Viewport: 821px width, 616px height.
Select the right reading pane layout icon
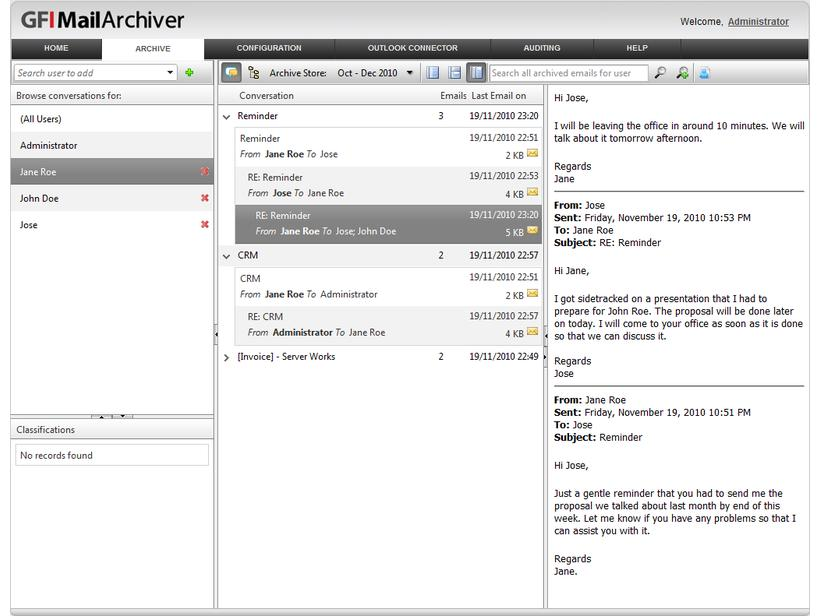(x=476, y=73)
